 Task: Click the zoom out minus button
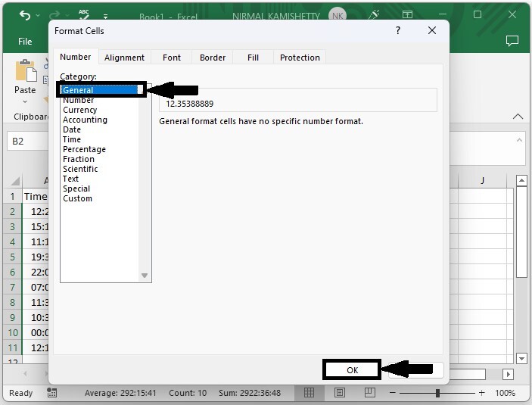click(x=393, y=393)
